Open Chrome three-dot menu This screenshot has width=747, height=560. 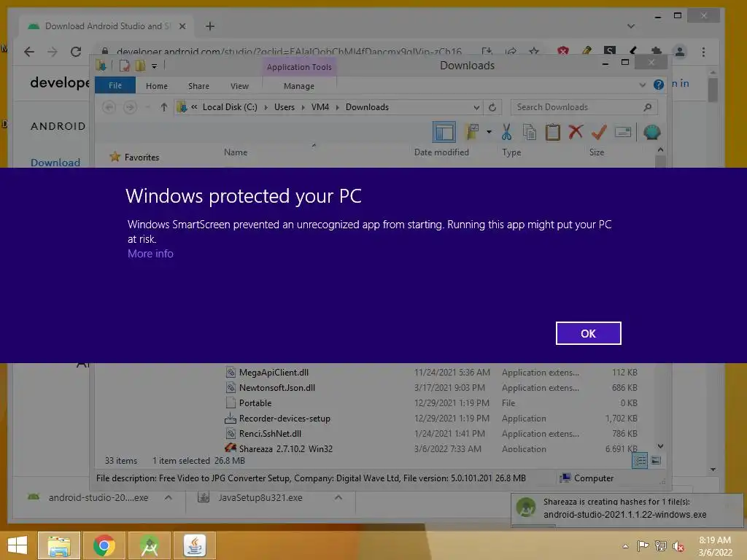click(x=703, y=52)
